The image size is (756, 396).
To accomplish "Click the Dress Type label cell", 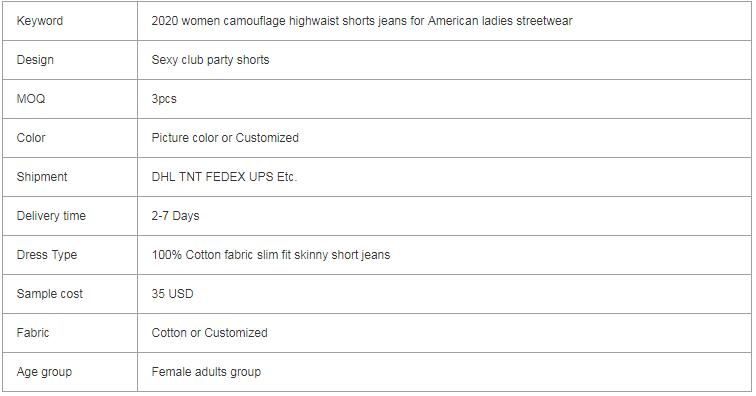I will [x=70, y=255].
